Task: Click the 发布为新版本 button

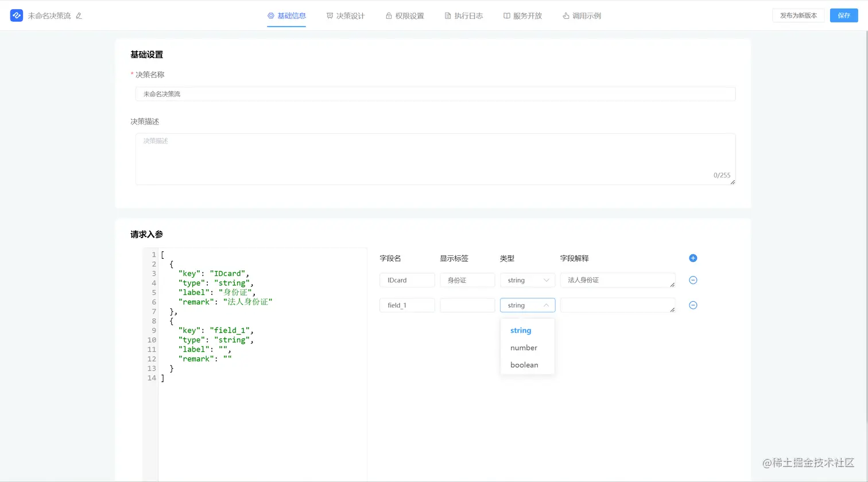Action: (x=798, y=15)
